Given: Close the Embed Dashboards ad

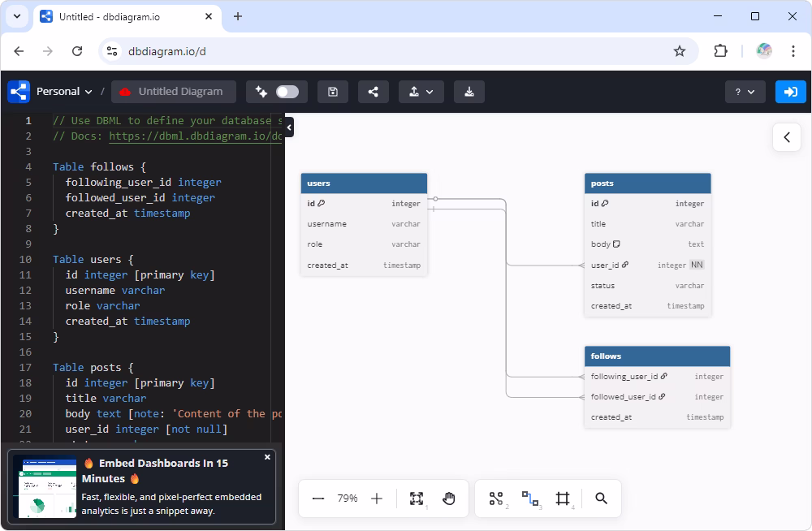Looking at the screenshot, I should (x=267, y=457).
